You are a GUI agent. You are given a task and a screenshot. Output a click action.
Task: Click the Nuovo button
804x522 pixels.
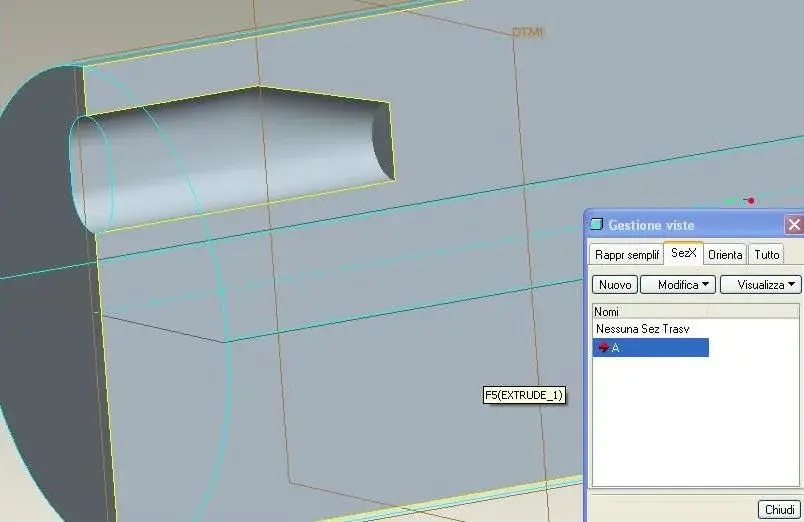pos(615,285)
